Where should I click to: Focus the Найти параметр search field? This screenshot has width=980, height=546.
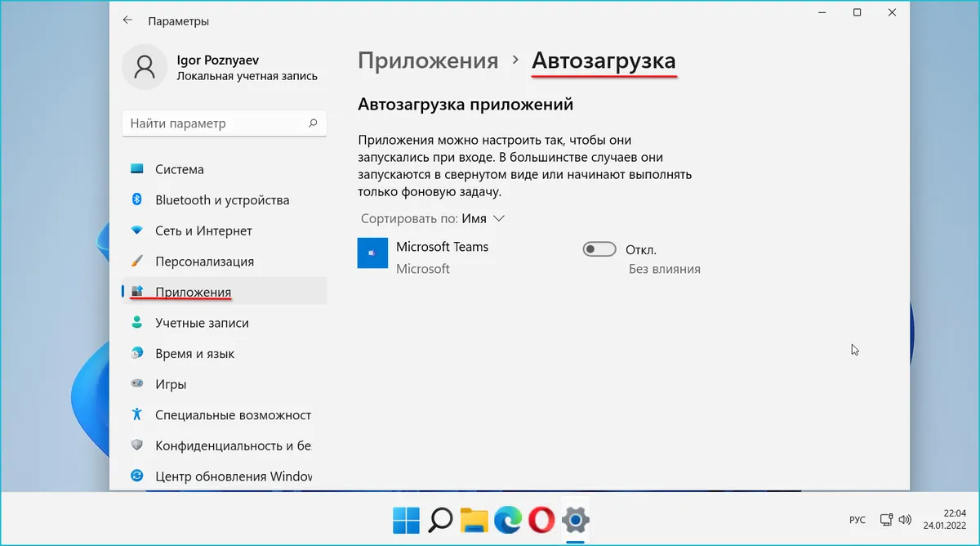tap(214, 123)
